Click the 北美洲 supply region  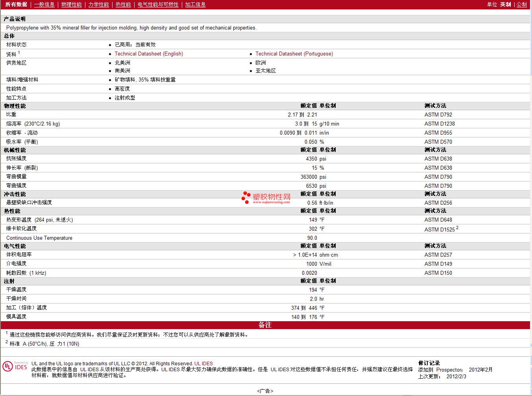[122, 63]
